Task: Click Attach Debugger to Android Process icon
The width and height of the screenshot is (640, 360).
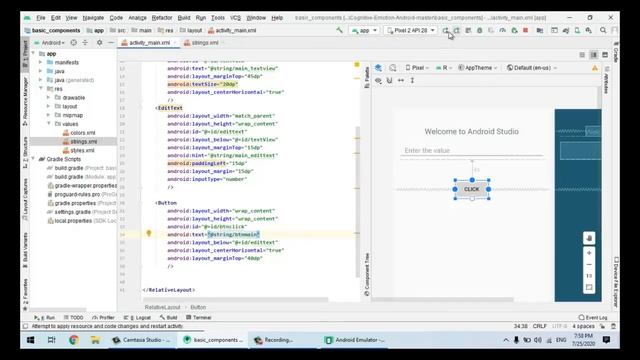Action: 514,31
